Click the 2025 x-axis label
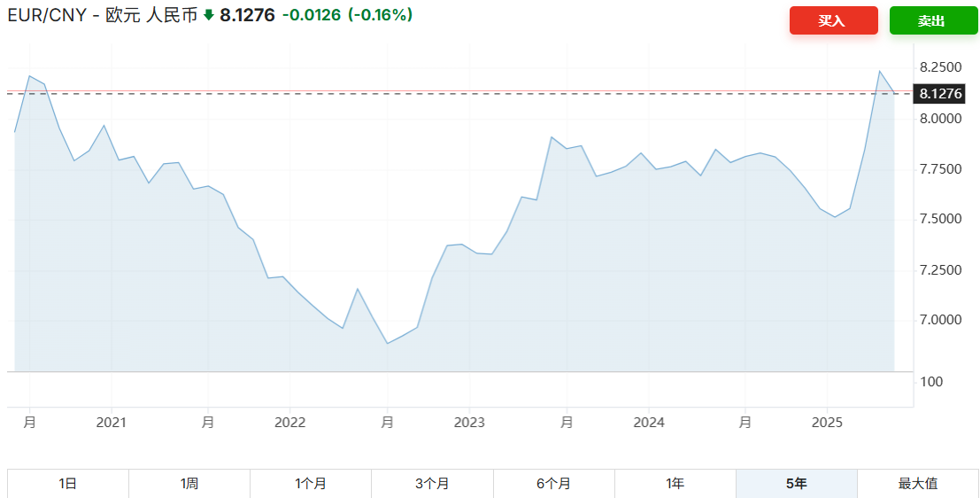980x498 pixels. [x=827, y=422]
